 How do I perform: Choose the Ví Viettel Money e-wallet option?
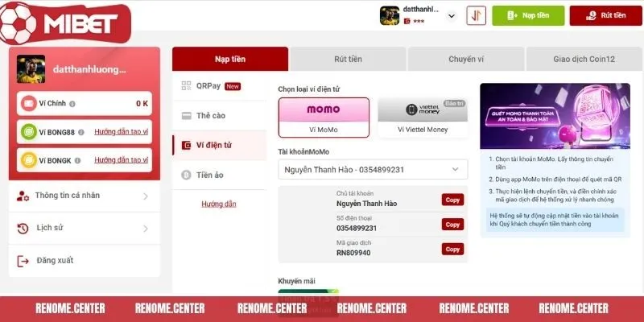[x=423, y=118]
